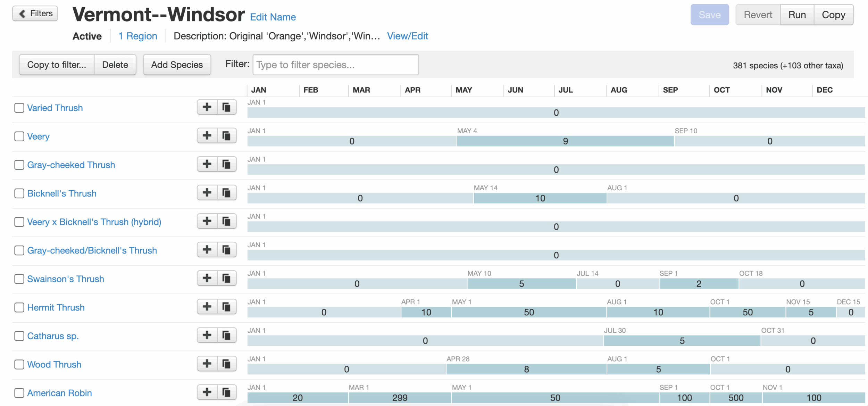Image resolution: width=868 pixels, height=406 pixels.
Task: Click the copy icon for Wood Thrush
Action: (x=227, y=364)
